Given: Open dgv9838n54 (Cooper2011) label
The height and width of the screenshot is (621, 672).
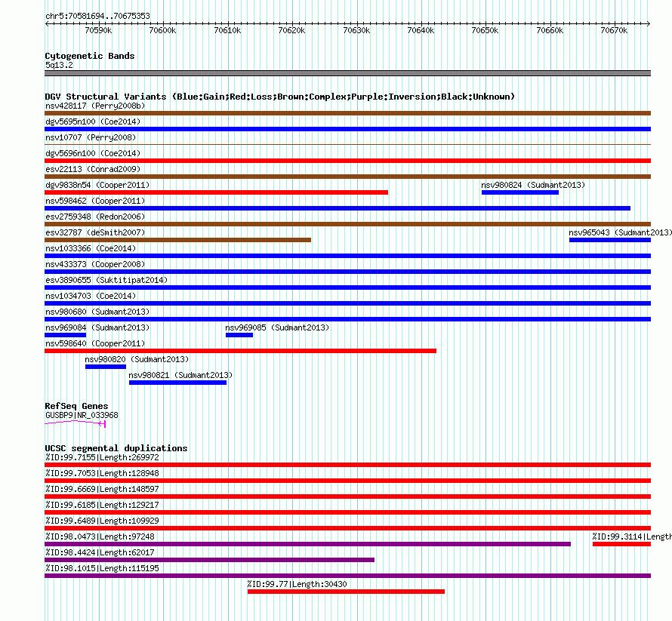Looking at the screenshot, I should [x=97, y=185].
